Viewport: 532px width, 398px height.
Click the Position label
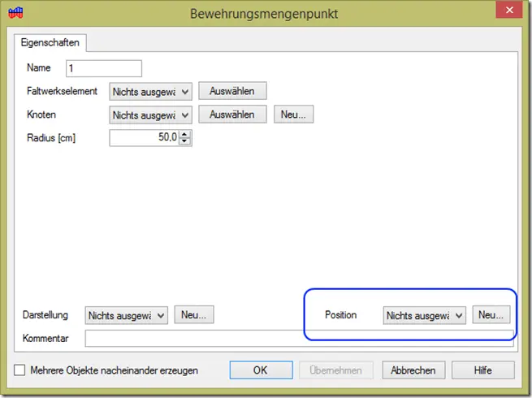coord(340,315)
